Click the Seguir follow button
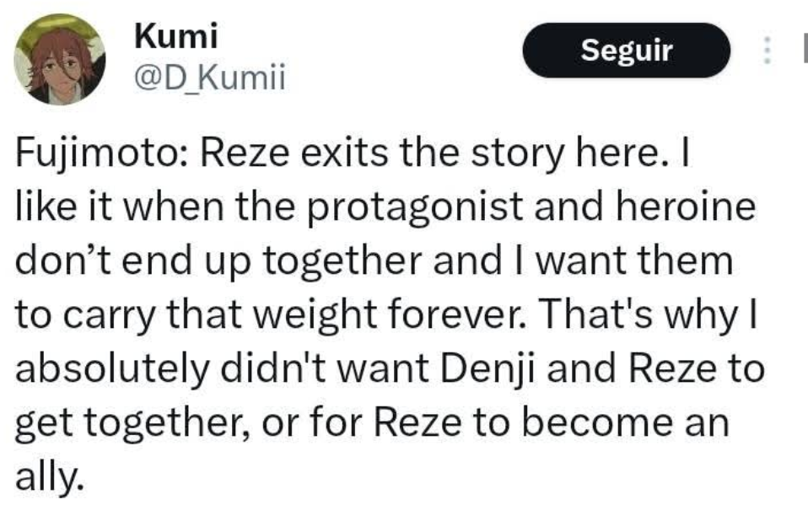 (x=627, y=51)
